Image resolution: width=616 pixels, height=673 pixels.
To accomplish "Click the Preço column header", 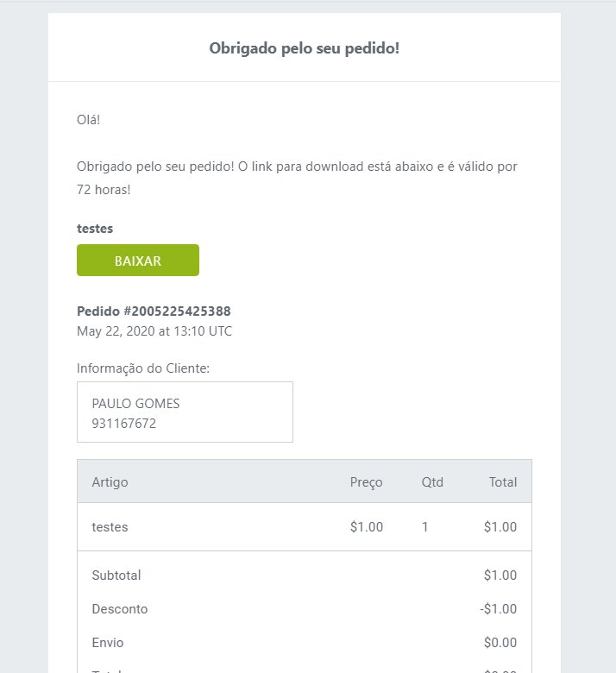I will (x=366, y=482).
